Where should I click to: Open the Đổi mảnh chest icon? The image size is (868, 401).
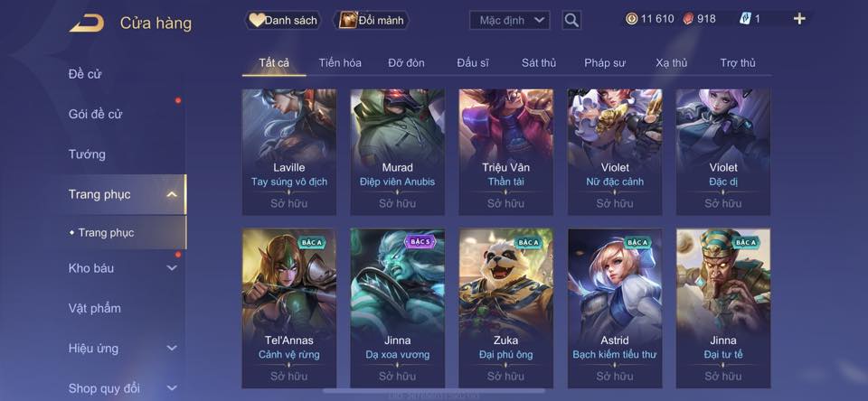[348, 21]
